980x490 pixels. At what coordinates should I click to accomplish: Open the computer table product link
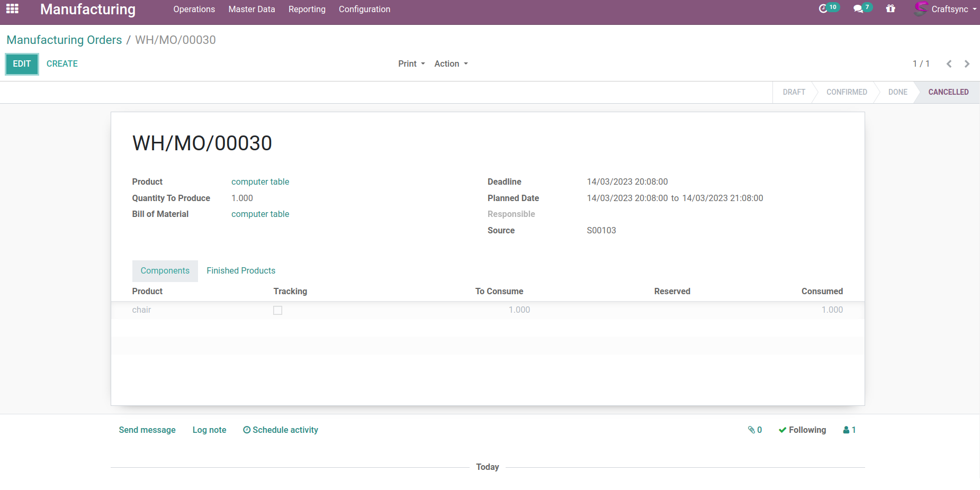coord(260,182)
